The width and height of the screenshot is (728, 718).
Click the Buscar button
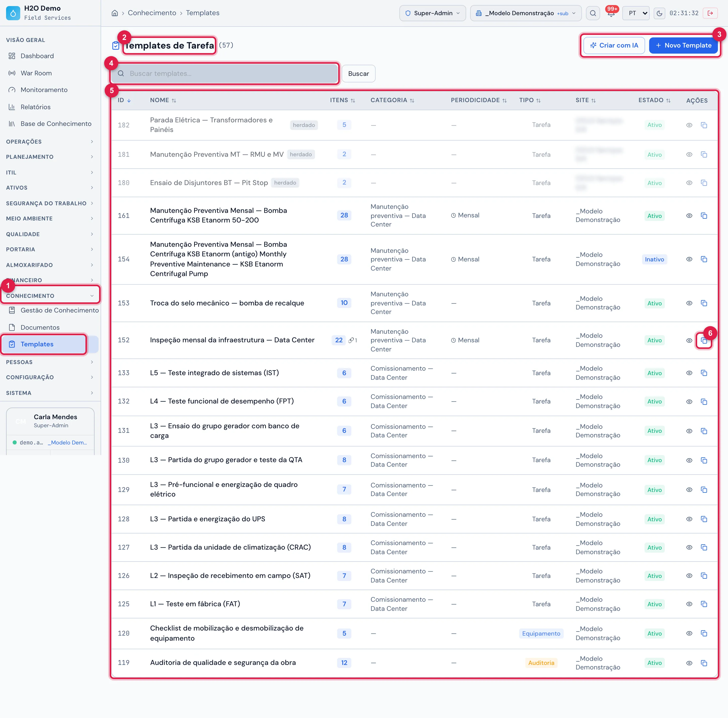coord(358,74)
